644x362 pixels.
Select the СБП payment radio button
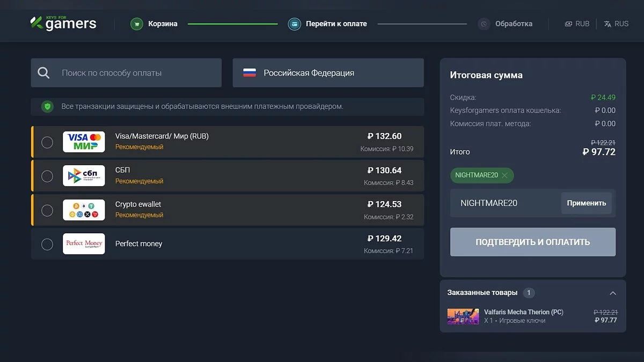click(47, 176)
